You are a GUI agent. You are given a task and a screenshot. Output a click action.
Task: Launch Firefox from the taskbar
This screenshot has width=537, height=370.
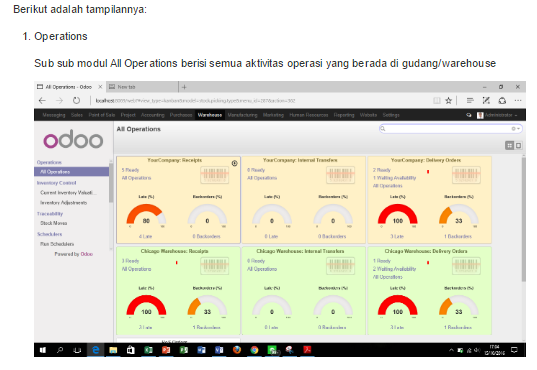pos(237,350)
